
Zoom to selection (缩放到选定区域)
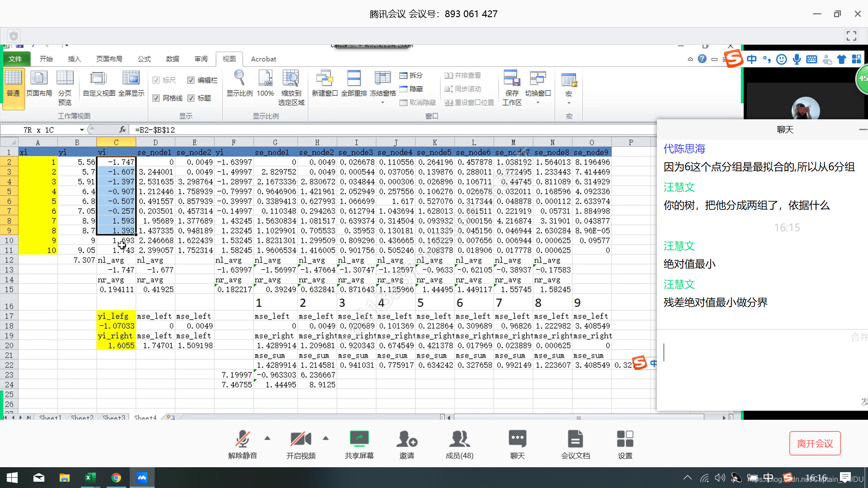coord(291,88)
